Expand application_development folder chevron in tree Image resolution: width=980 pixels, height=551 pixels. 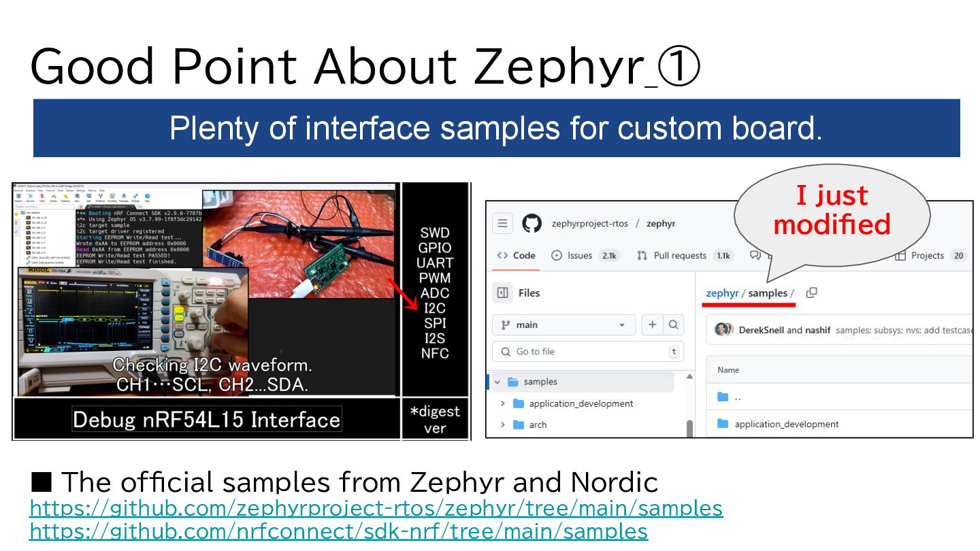click(503, 403)
